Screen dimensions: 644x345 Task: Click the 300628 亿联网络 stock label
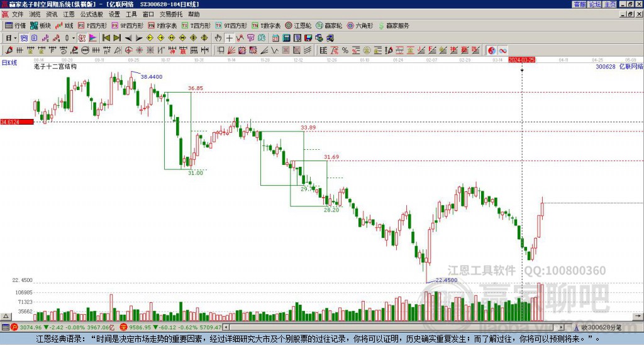tap(619, 66)
